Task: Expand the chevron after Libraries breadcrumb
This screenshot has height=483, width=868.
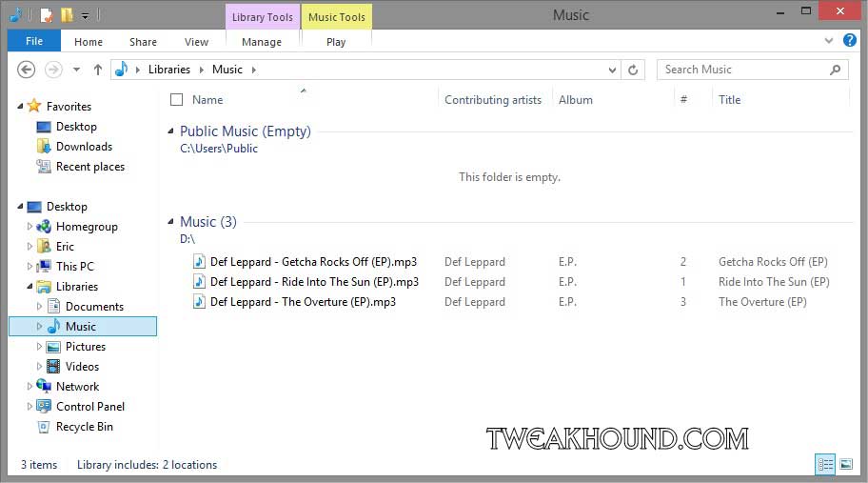Action: pyautogui.click(x=202, y=70)
